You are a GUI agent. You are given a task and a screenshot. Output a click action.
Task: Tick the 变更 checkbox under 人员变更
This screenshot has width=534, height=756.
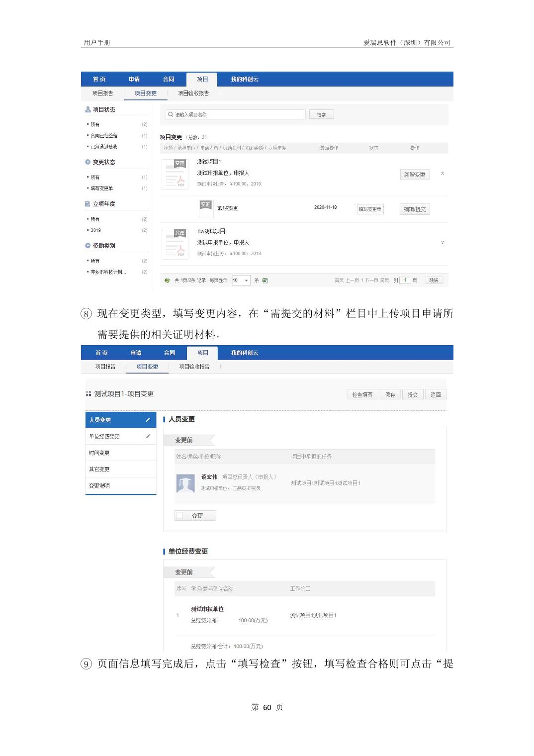click(x=180, y=516)
